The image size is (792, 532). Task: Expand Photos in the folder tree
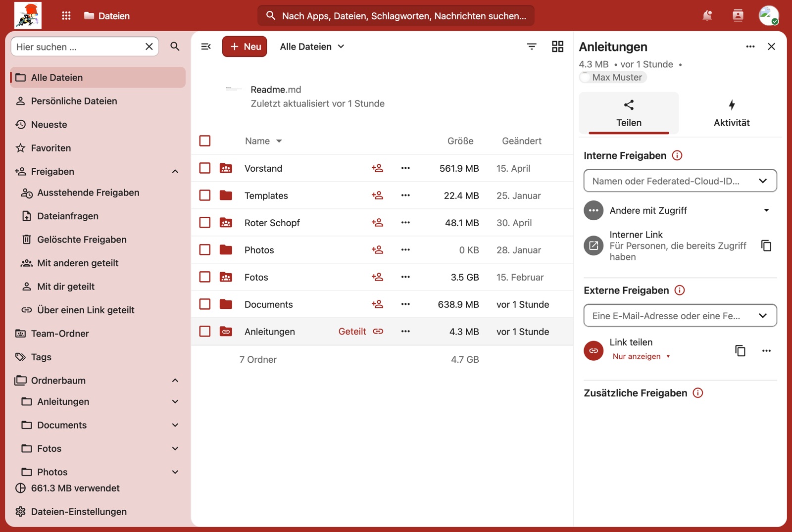[x=175, y=472]
